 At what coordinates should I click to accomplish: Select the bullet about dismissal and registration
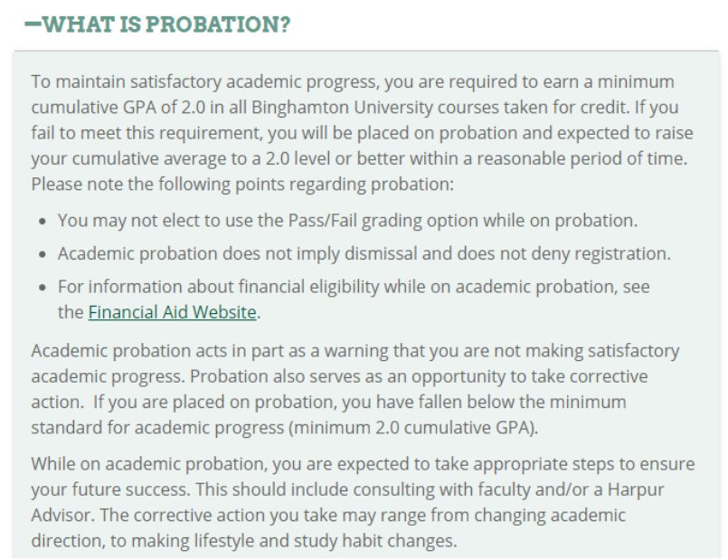click(x=364, y=253)
